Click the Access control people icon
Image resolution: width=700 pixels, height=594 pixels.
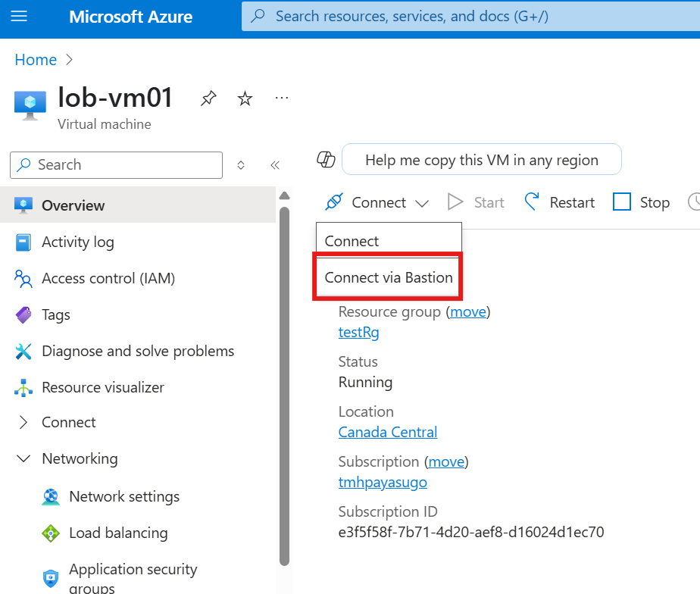(23, 279)
